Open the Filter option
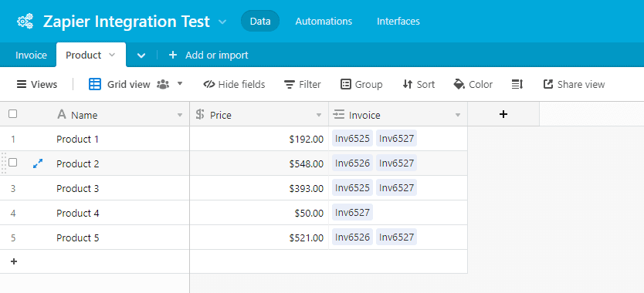 pyautogui.click(x=303, y=85)
